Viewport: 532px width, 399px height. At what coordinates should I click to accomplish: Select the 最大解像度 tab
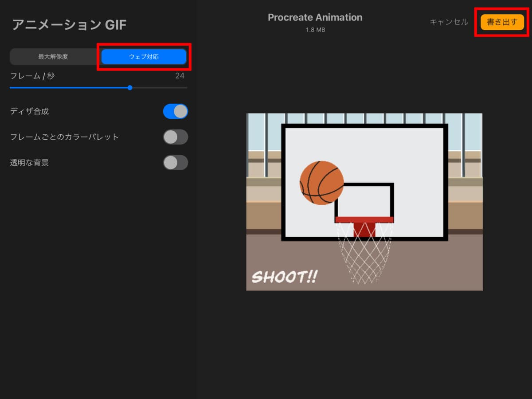(x=53, y=57)
